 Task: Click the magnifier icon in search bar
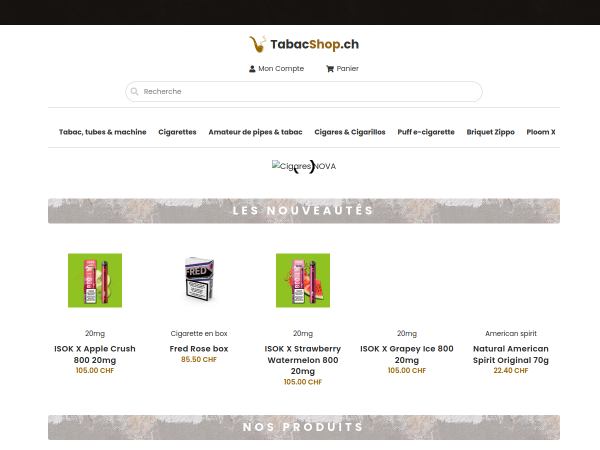click(x=134, y=91)
